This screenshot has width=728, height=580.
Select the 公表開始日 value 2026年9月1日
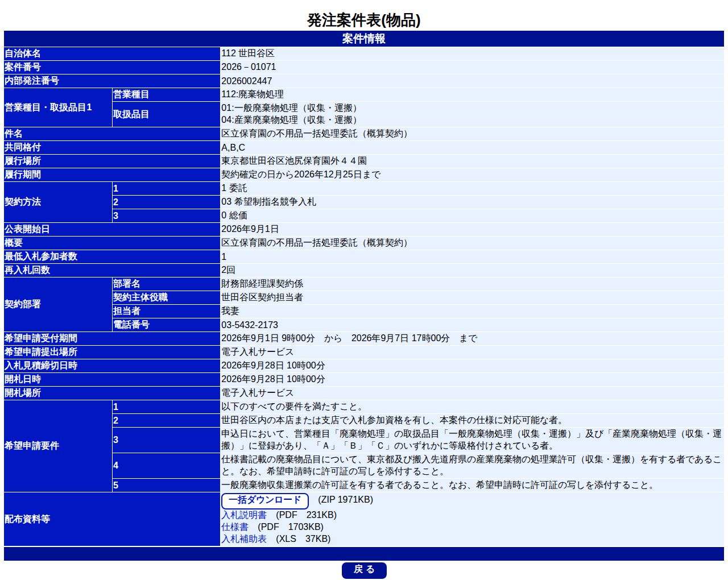(x=250, y=229)
